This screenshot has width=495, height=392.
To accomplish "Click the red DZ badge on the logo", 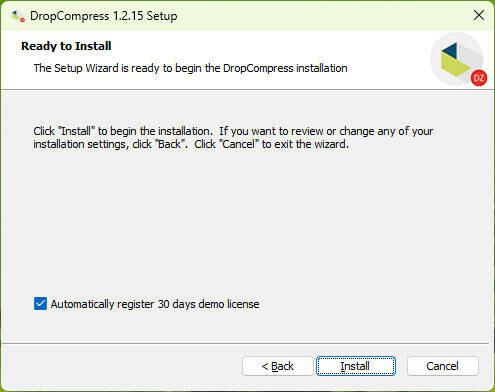I will click(x=479, y=78).
